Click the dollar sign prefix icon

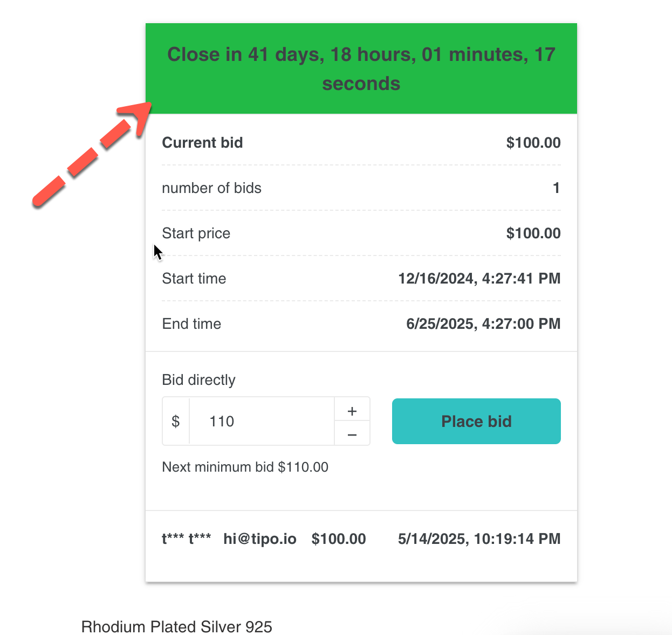[176, 422]
